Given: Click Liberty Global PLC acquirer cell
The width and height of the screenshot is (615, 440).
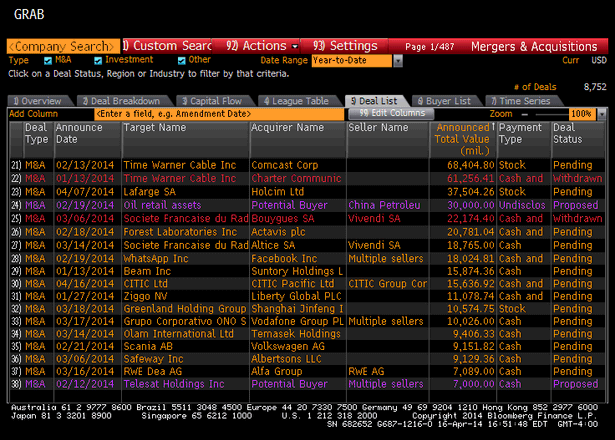Looking at the screenshot, I should coord(296,296).
